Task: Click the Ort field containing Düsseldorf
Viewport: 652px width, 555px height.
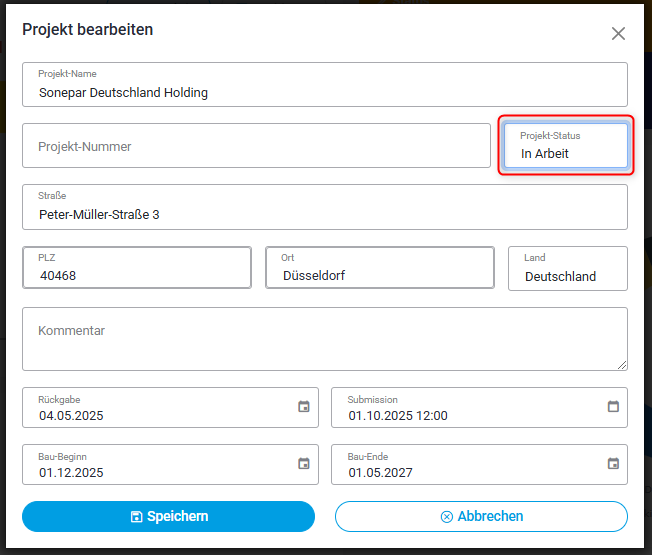Action: click(x=380, y=268)
